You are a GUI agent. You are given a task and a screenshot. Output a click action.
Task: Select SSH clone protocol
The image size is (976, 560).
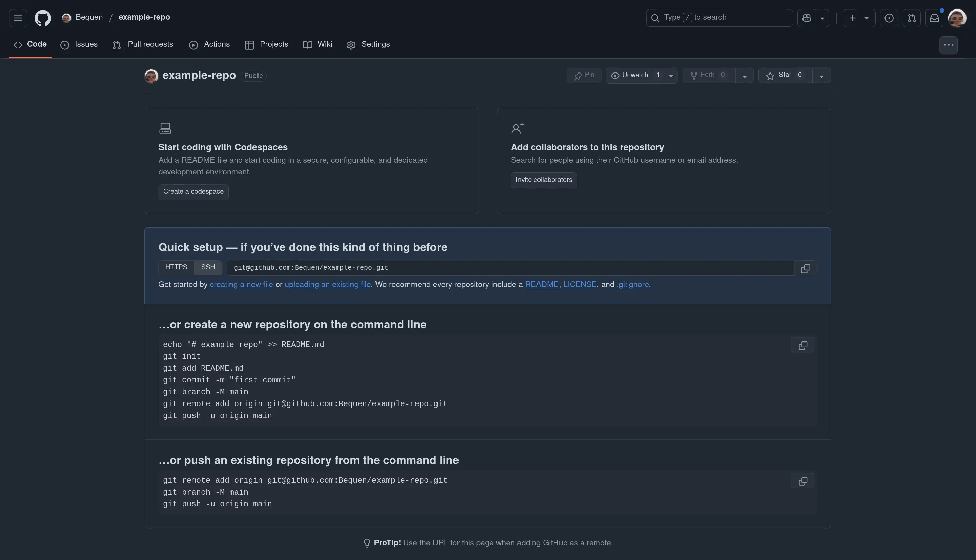coord(208,267)
